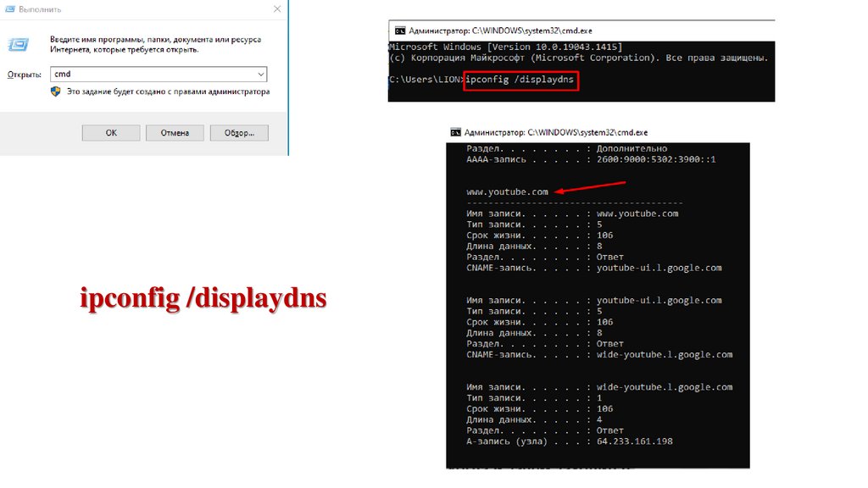Click the Длина данных value 4
868x488 pixels.
(599, 420)
